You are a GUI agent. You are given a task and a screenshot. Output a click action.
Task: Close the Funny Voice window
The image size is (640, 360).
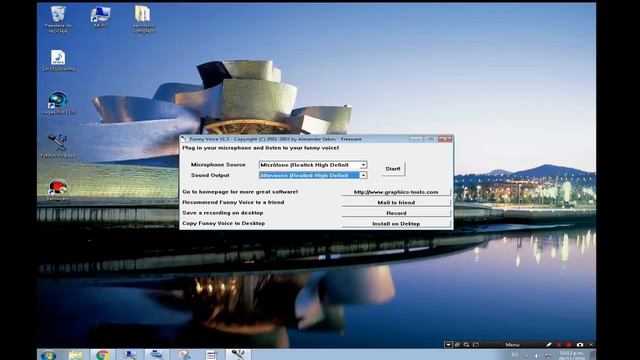(x=445, y=139)
